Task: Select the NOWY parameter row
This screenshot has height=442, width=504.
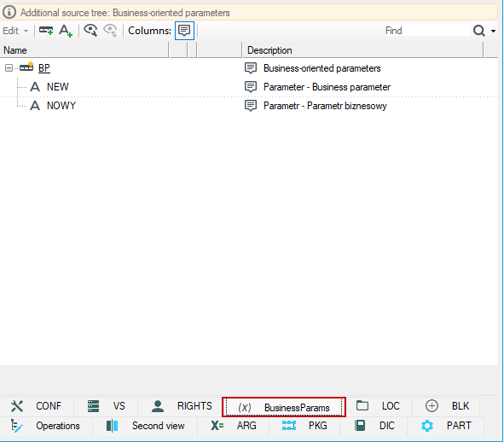Action: pyautogui.click(x=61, y=106)
